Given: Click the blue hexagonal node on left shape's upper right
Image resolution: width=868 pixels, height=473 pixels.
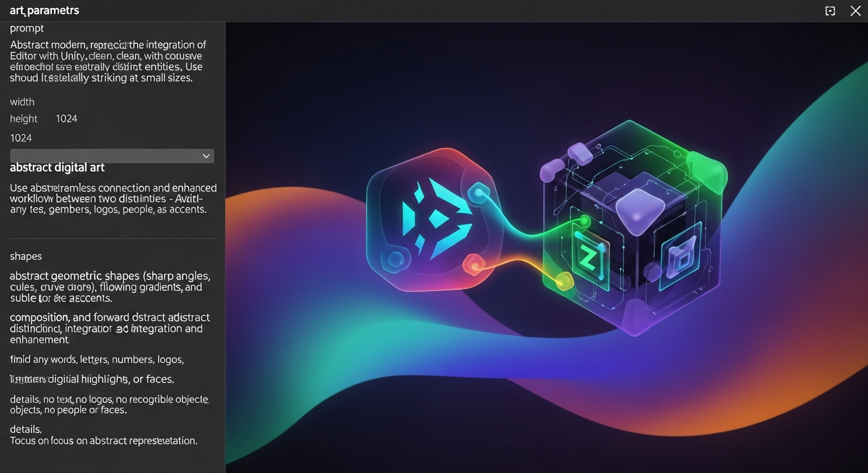Looking at the screenshot, I should [478, 195].
